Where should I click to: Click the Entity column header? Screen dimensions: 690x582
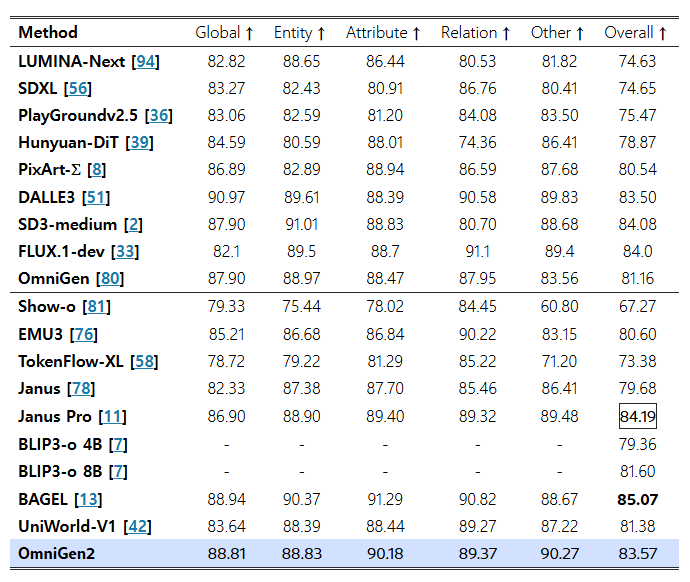tap(299, 33)
